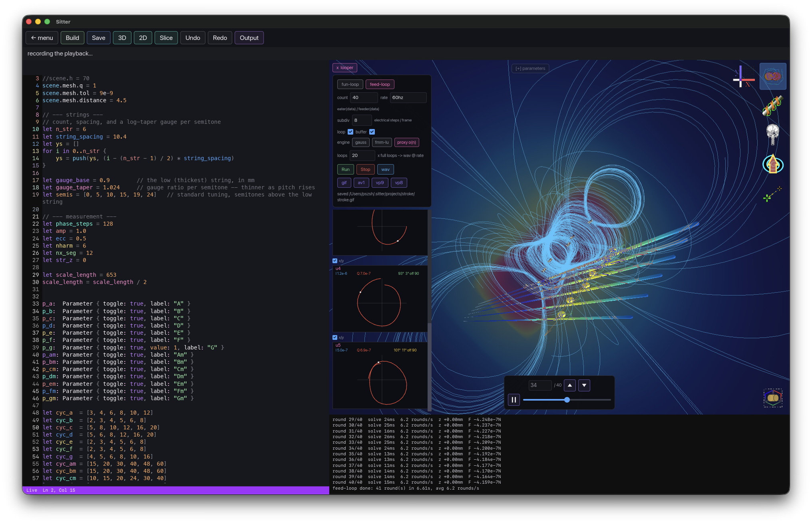
Task: Click code line 'let string_spacing = 10.4'
Action: click(x=84, y=137)
